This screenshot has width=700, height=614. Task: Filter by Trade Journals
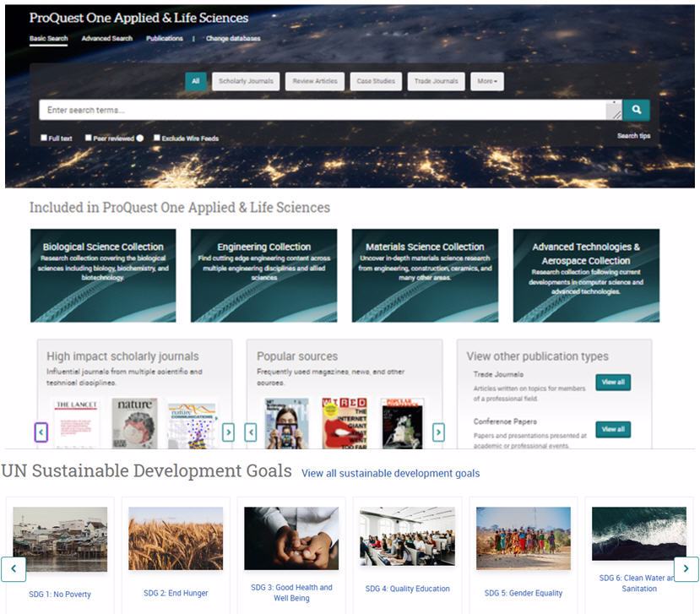[437, 81]
